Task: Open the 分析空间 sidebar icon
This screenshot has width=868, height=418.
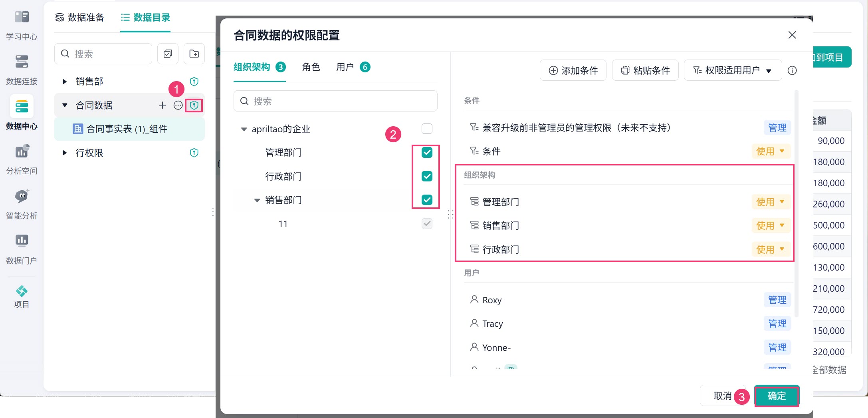Action: 22,151
